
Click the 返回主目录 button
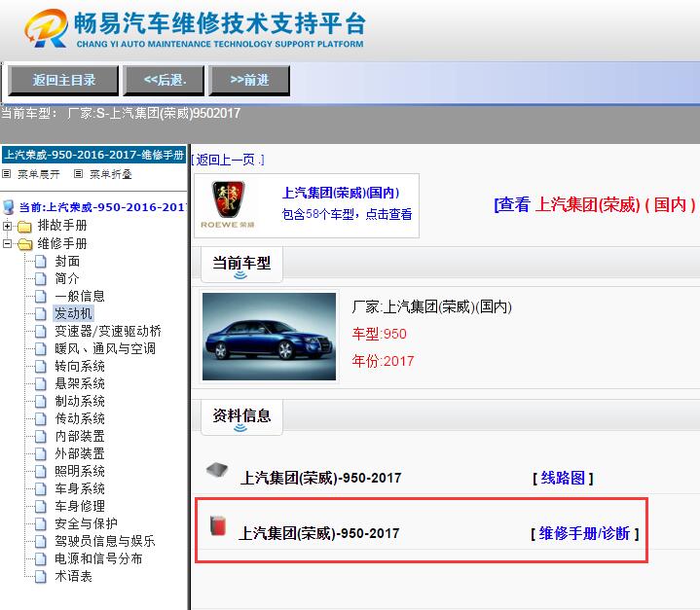point(63,81)
